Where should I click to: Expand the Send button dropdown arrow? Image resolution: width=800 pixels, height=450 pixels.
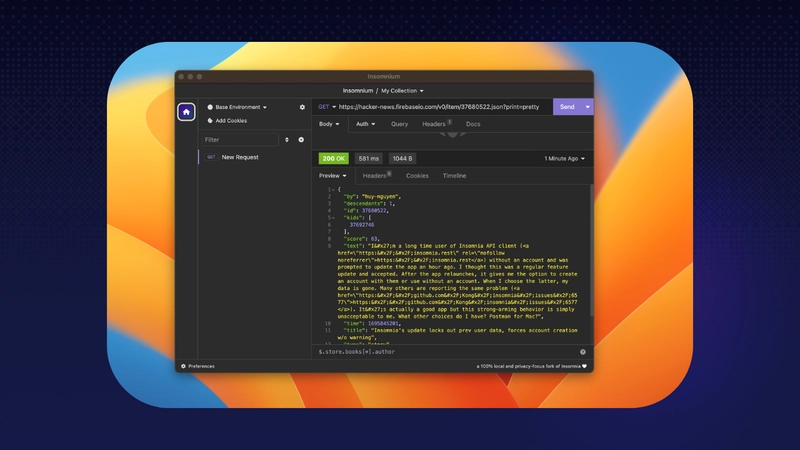[x=587, y=107]
